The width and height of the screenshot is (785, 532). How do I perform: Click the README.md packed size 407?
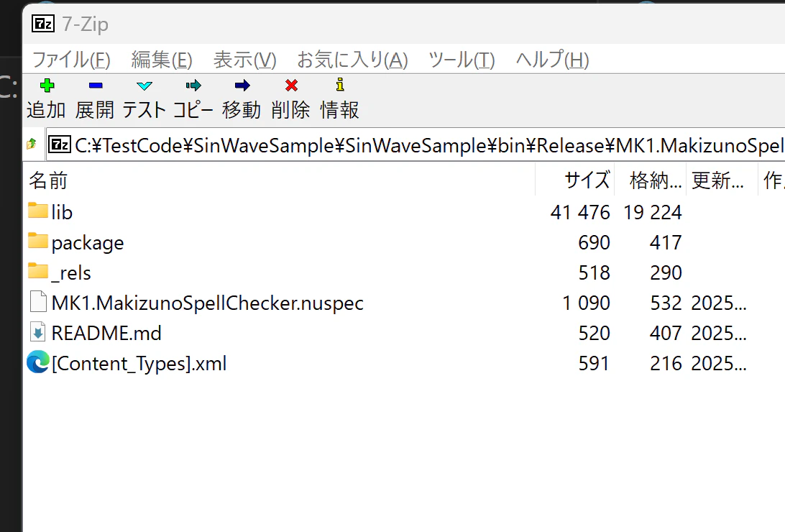point(666,334)
